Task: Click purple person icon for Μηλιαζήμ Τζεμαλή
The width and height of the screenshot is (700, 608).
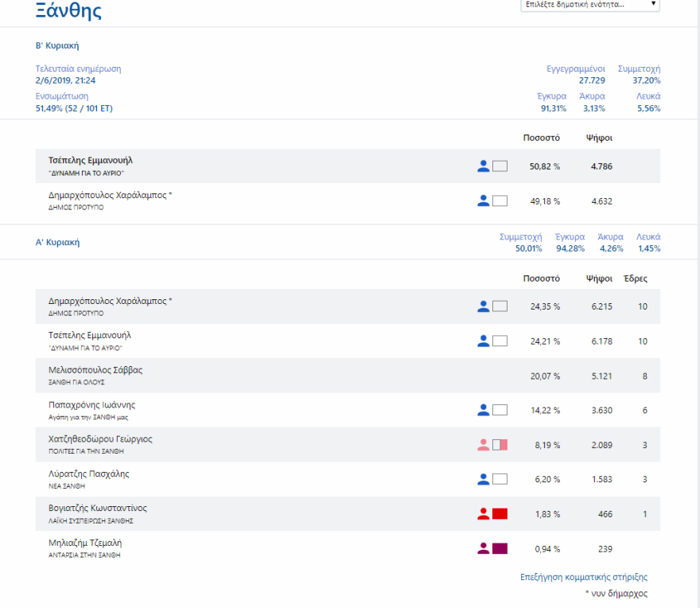Action: click(x=483, y=548)
